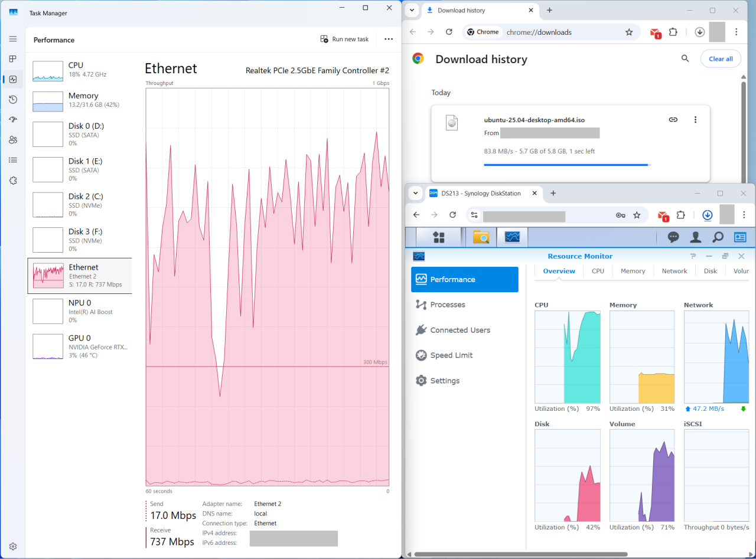
Task: Switch to Network tab in Resource Monitor
Action: [674, 271]
